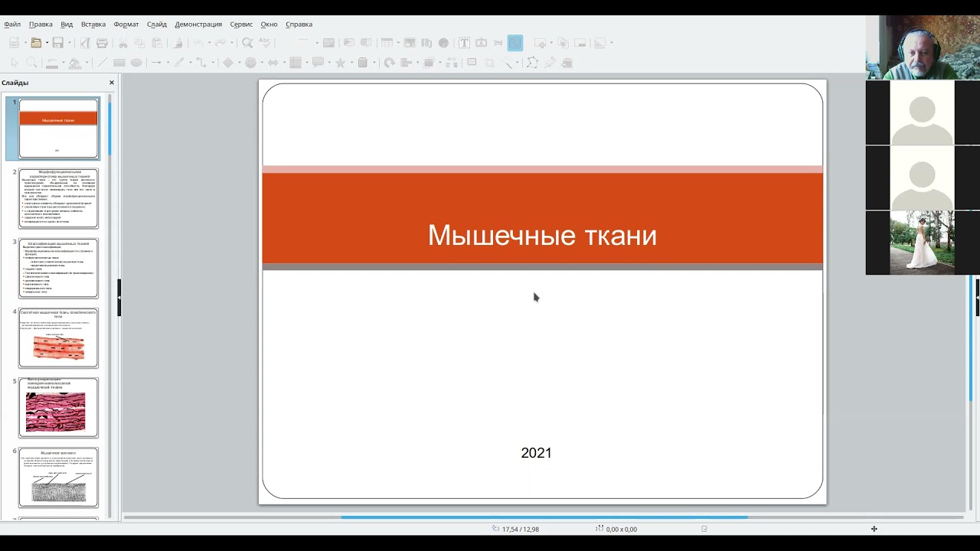Pick the Insert Line tool
980x551 pixels.
pos(102,63)
